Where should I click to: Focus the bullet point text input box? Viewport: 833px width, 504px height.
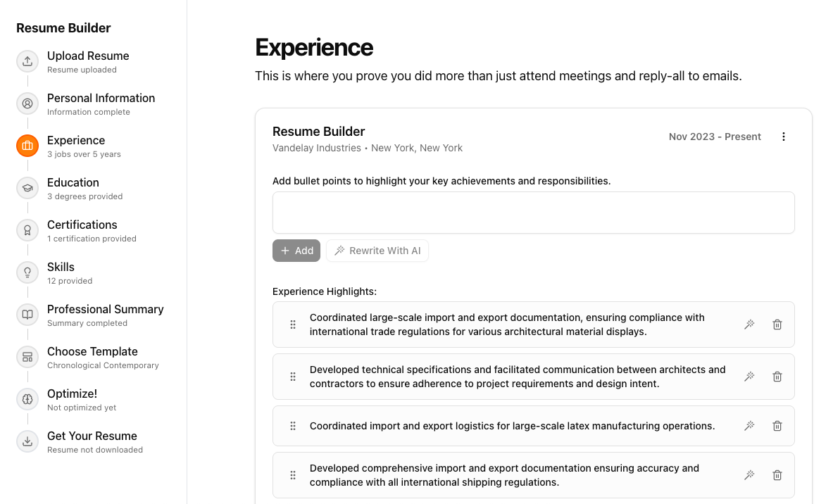click(x=533, y=213)
